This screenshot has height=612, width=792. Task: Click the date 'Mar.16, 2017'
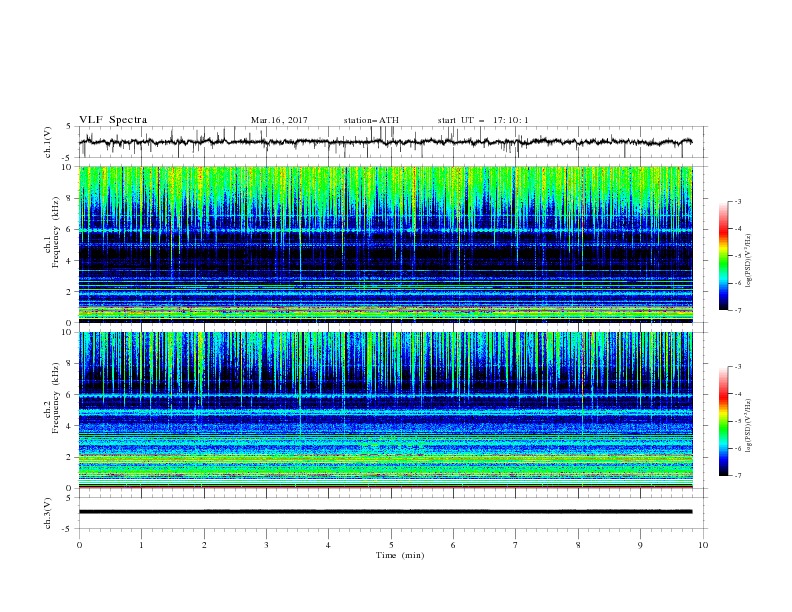tap(279, 120)
